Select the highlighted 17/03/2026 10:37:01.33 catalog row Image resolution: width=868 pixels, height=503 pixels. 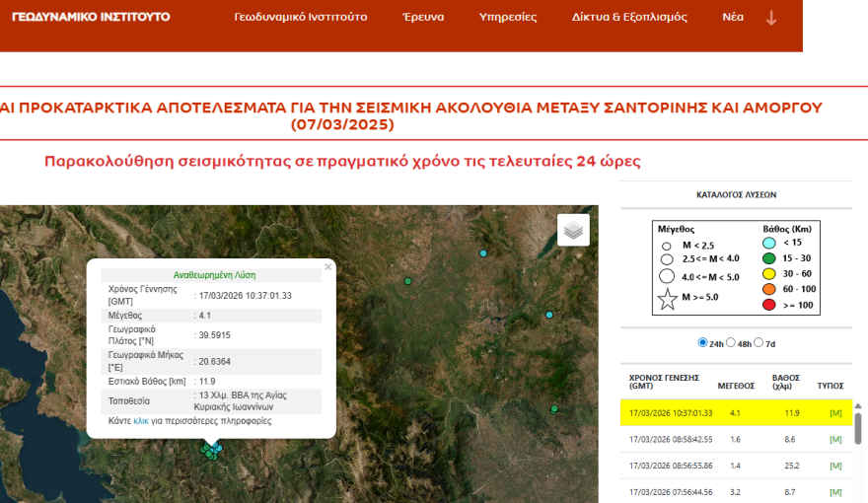(x=736, y=413)
